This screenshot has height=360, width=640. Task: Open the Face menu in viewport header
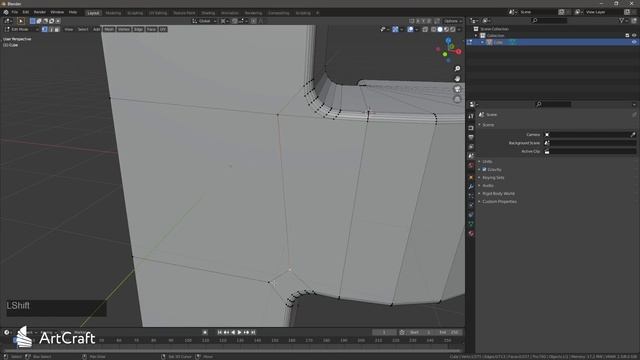click(x=151, y=29)
